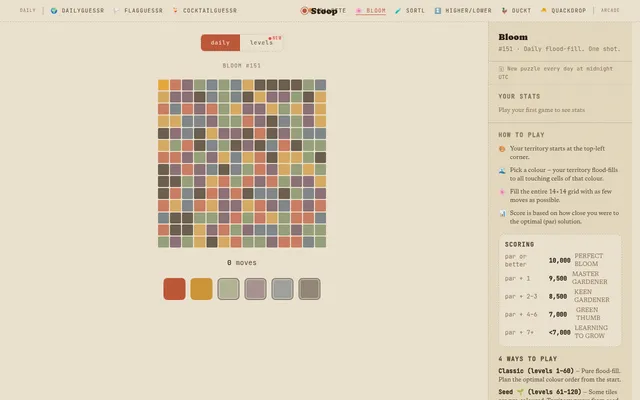Image resolution: width=640 pixels, height=400 pixels.
Task: Click the flag icon beside FlagGuessr
Action: coord(116,11)
